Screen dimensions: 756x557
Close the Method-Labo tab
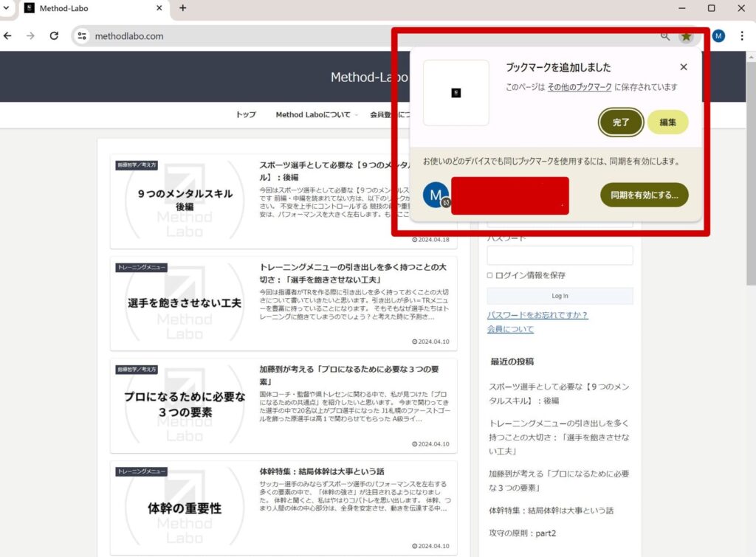tap(159, 8)
